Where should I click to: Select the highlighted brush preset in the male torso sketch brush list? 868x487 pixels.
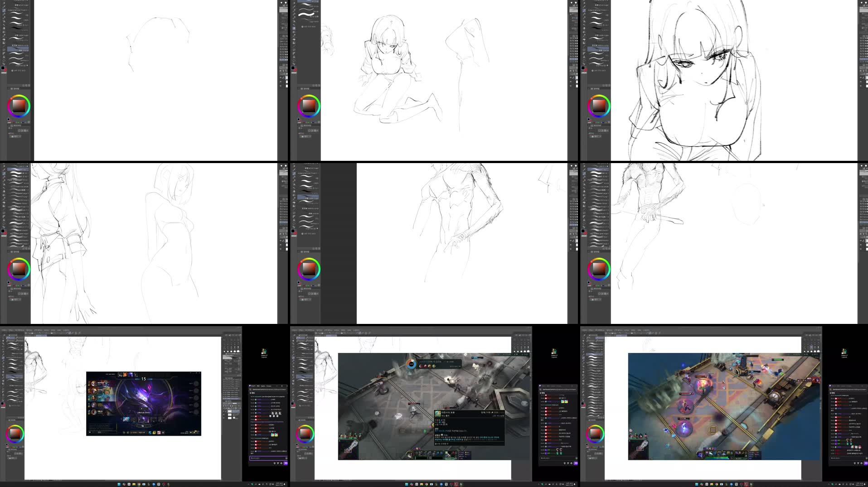point(308,197)
